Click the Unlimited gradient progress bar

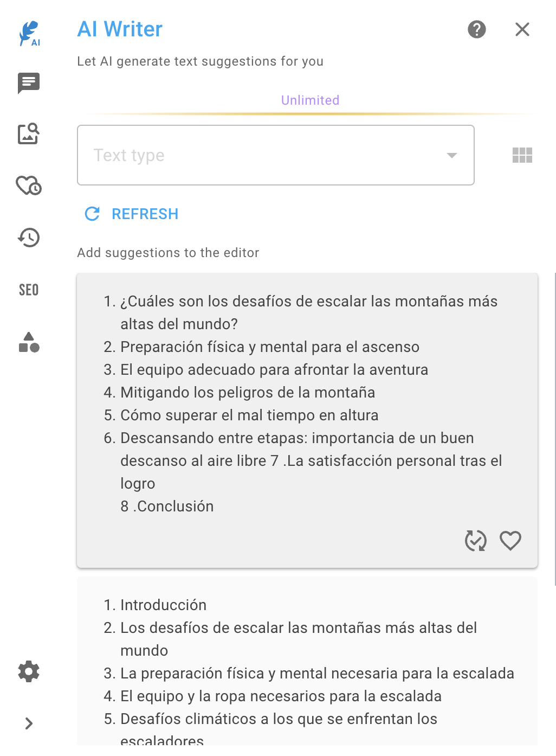pos(309,114)
